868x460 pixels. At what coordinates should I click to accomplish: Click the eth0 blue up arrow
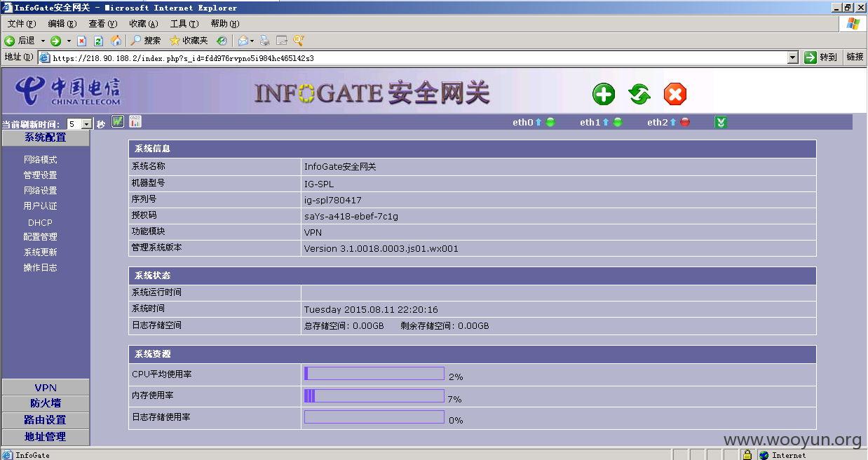pos(538,122)
